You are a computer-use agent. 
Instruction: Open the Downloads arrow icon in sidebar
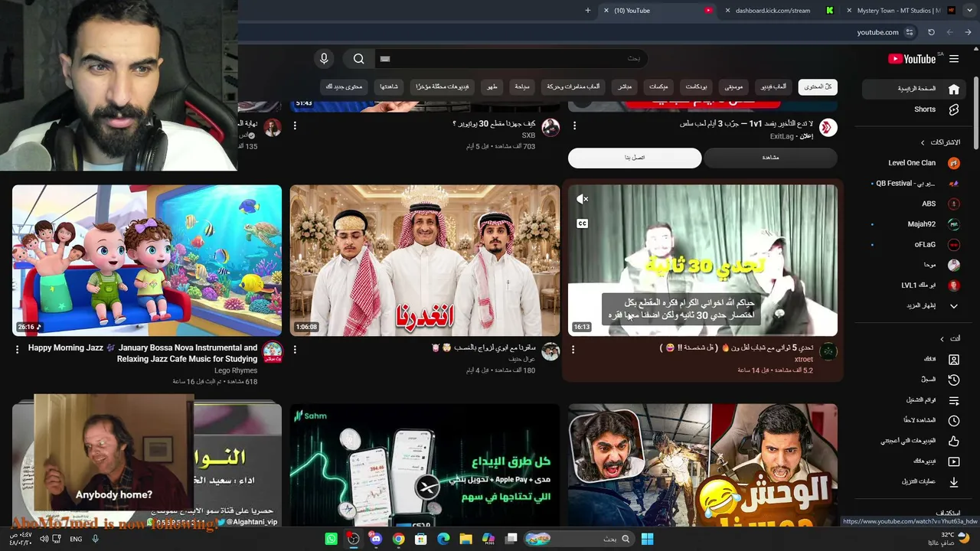coord(954,482)
